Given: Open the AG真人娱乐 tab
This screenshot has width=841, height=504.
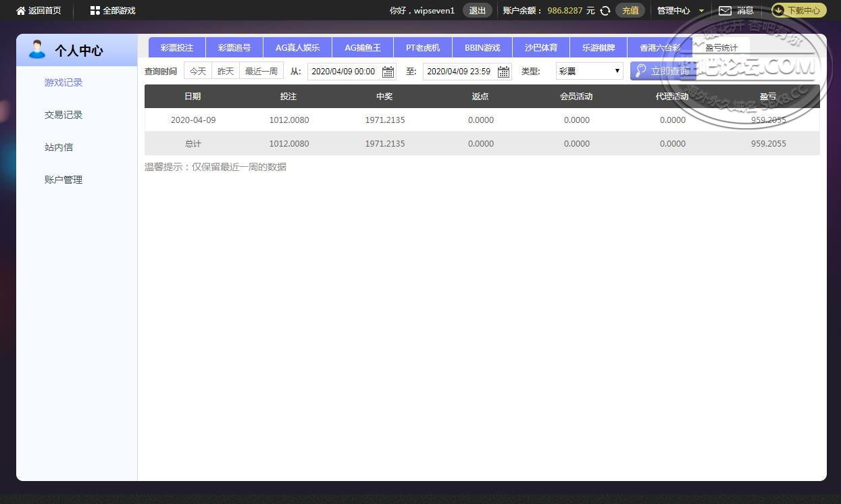Looking at the screenshot, I should click(x=297, y=47).
